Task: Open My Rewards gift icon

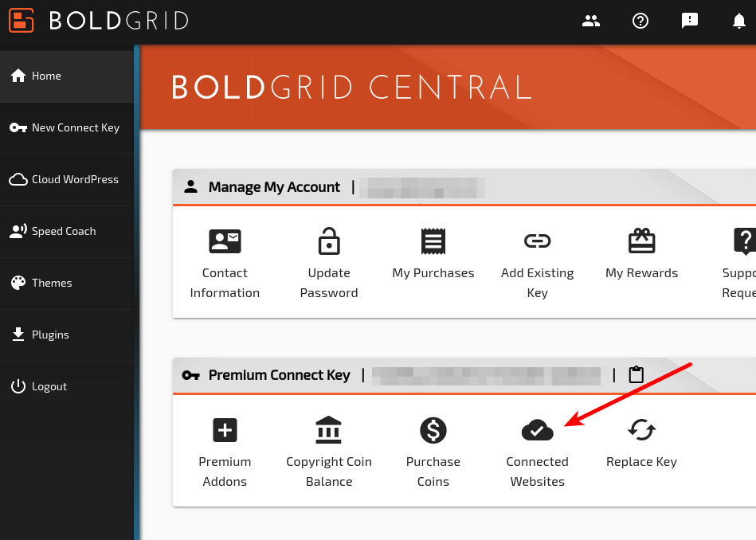Action: point(641,240)
